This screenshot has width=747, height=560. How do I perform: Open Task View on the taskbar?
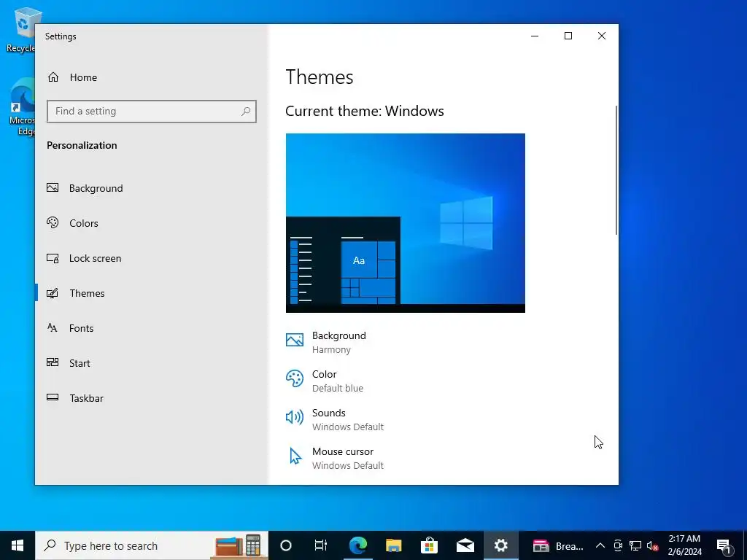(x=321, y=545)
